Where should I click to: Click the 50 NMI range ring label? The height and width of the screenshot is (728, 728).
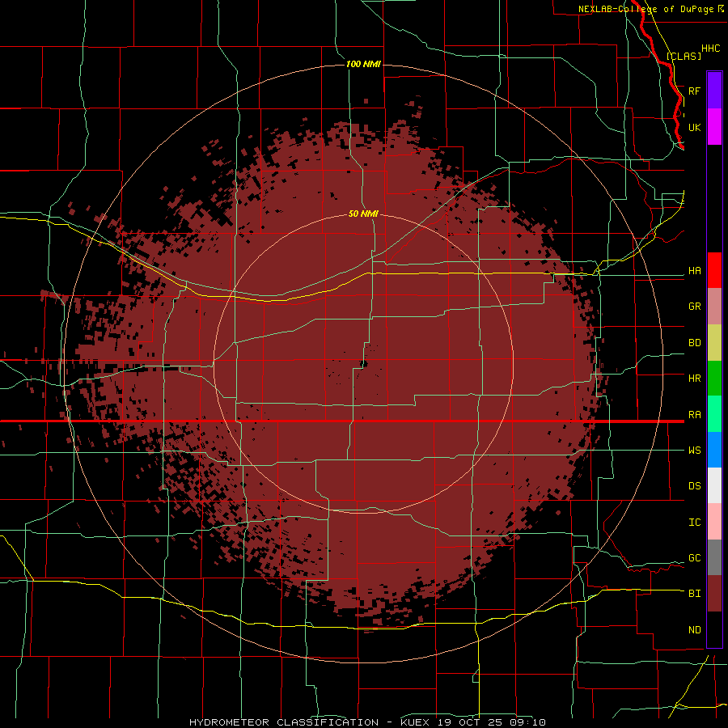363,214
